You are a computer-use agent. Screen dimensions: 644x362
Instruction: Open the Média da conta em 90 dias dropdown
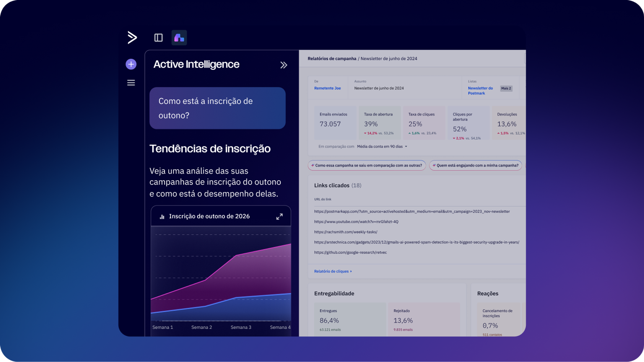tap(382, 146)
